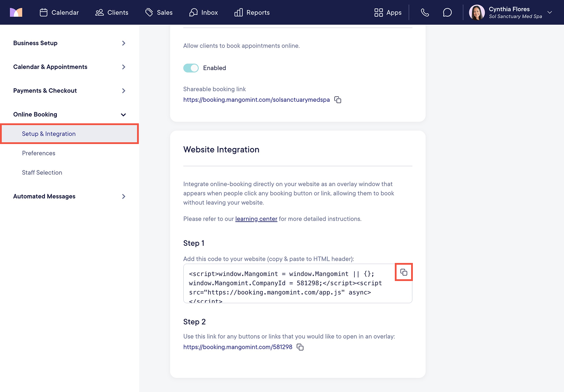Click the Step 1 heading
Screen dimensions: 564x392
tap(194, 243)
